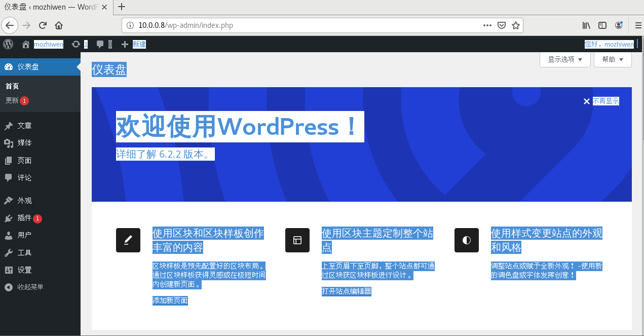Expand the 显示选项 screen options dropdown
This screenshot has height=336, width=644.
click(565, 59)
